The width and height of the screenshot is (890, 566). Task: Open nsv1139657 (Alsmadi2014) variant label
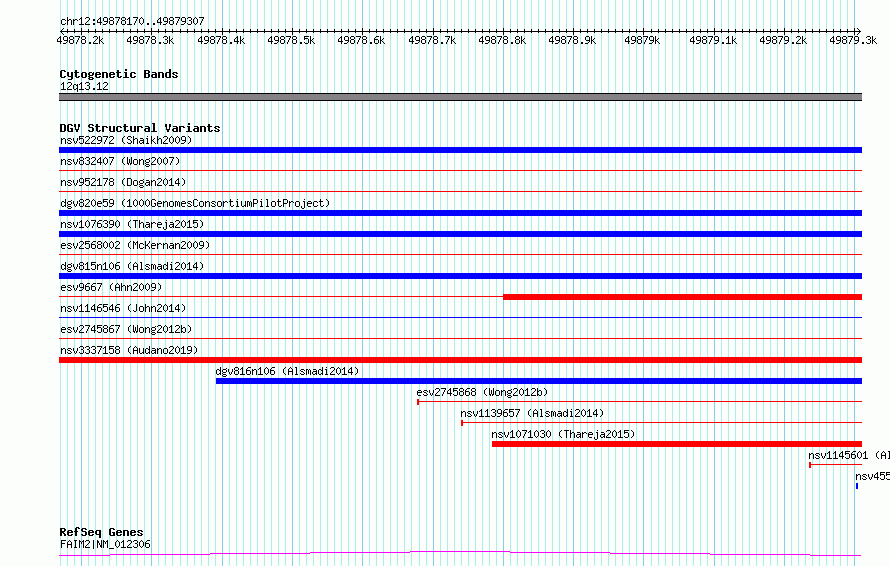point(532,413)
